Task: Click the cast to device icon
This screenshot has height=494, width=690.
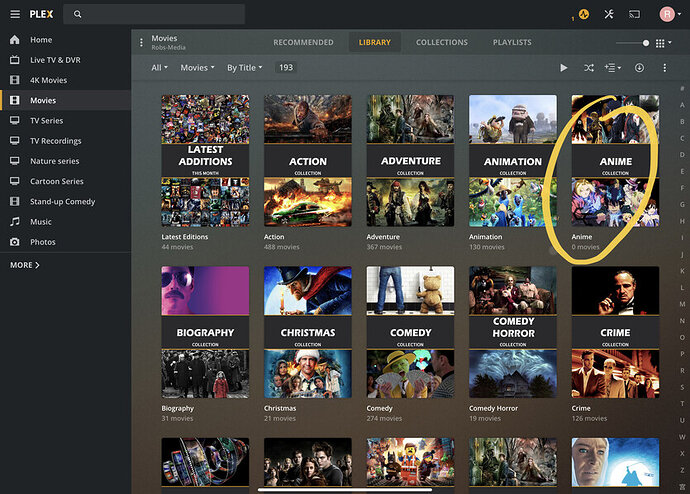Action: 634,15
